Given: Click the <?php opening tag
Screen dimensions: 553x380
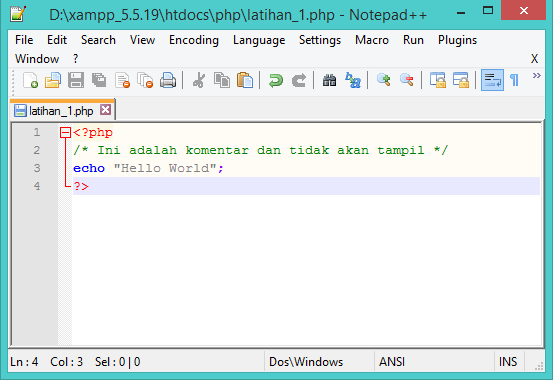Looking at the screenshot, I should point(93,133).
